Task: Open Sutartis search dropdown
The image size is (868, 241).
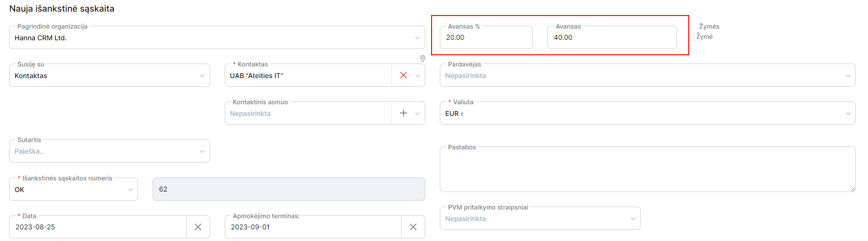Action: (109, 151)
